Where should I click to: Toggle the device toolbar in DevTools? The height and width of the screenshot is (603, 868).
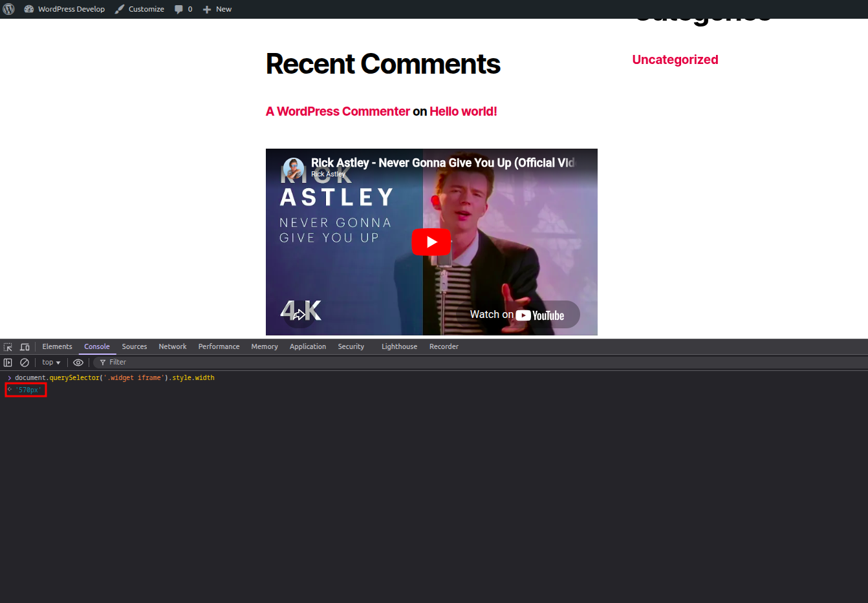(x=25, y=347)
